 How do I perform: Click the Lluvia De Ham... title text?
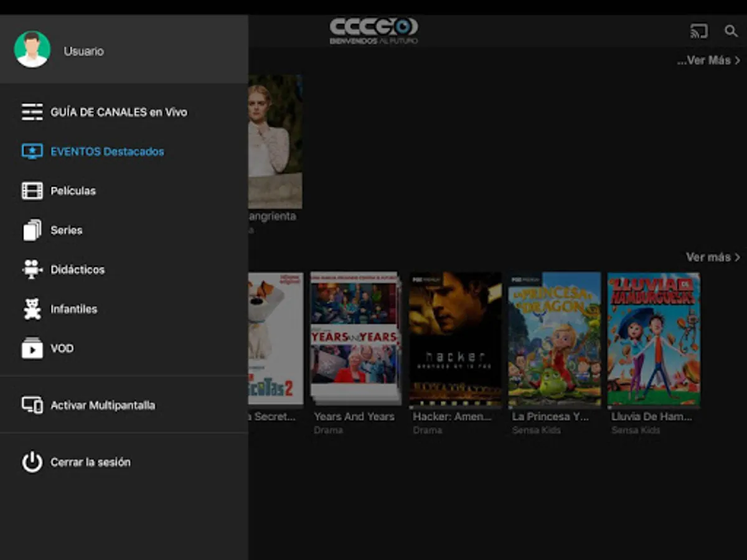tap(652, 416)
